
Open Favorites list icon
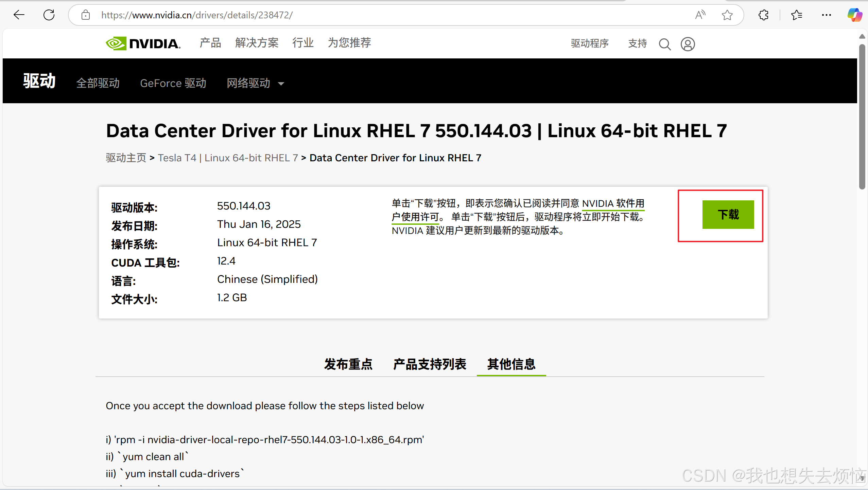[x=797, y=15]
